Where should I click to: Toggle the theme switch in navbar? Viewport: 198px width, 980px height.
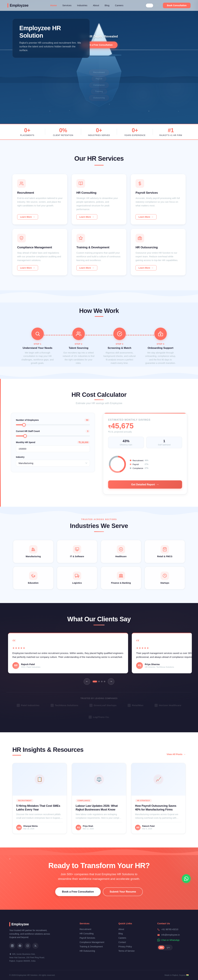click(x=149, y=5)
